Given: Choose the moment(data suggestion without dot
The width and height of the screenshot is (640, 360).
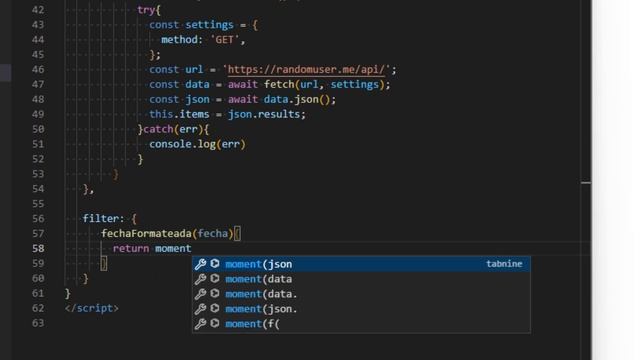Looking at the screenshot, I should pyautogui.click(x=361, y=279).
